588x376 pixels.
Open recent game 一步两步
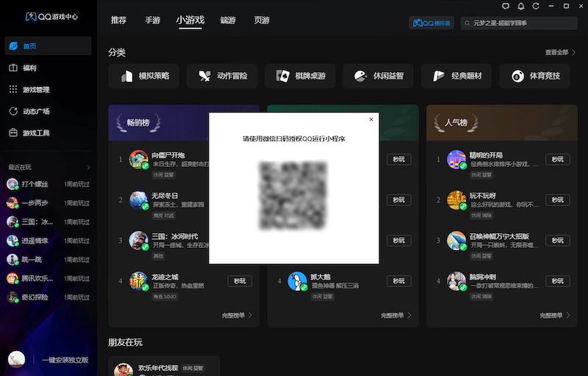[48, 203]
